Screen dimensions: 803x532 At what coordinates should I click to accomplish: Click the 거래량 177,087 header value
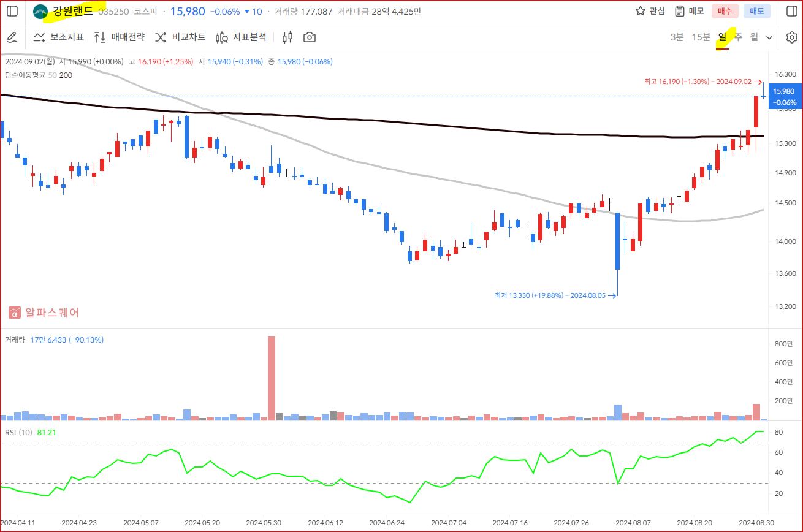click(x=303, y=12)
